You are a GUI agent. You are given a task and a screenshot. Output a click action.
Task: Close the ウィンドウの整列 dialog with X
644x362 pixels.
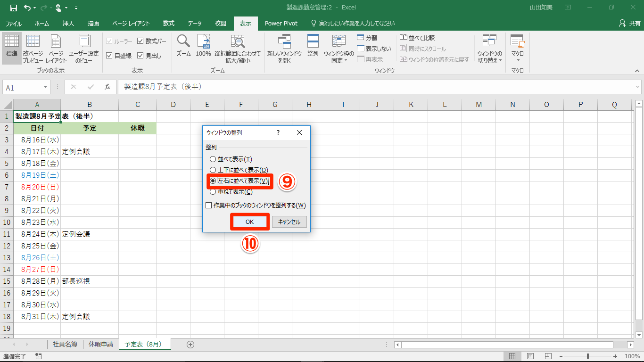(299, 133)
